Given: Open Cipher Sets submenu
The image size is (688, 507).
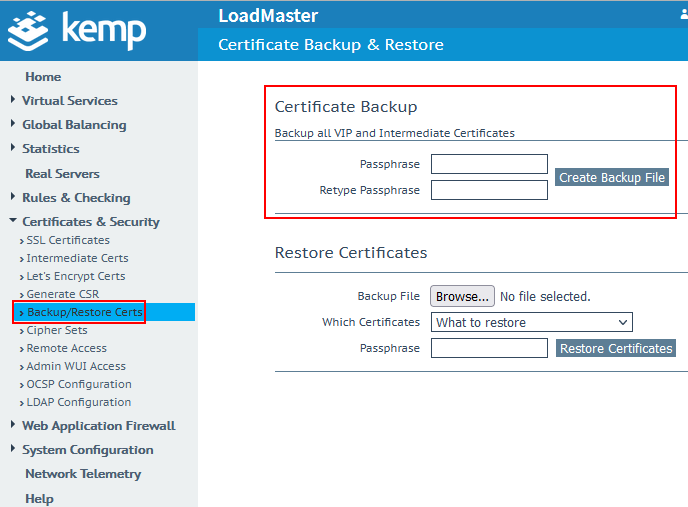Looking at the screenshot, I should pos(57,330).
